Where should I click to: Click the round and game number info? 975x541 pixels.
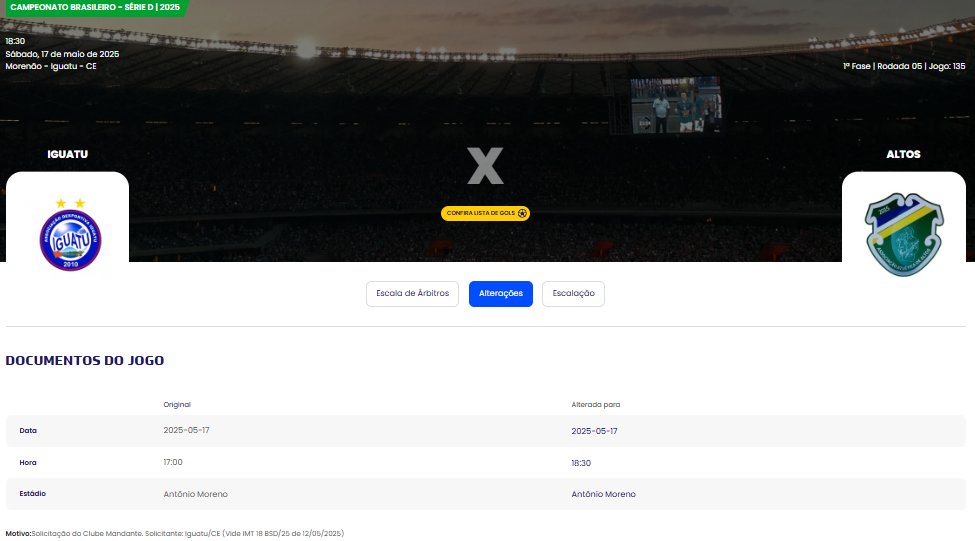(x=904, y=67)
